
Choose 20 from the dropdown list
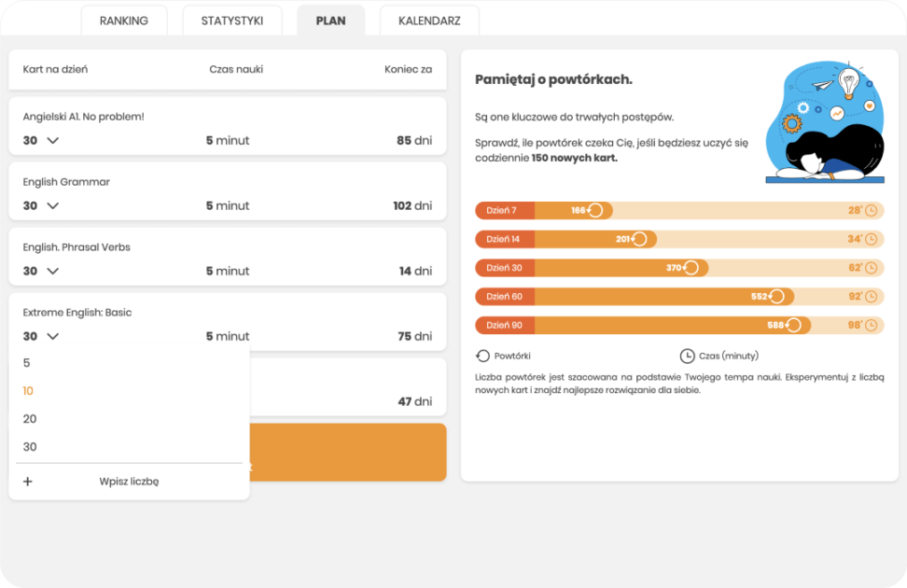pos(30,419)
